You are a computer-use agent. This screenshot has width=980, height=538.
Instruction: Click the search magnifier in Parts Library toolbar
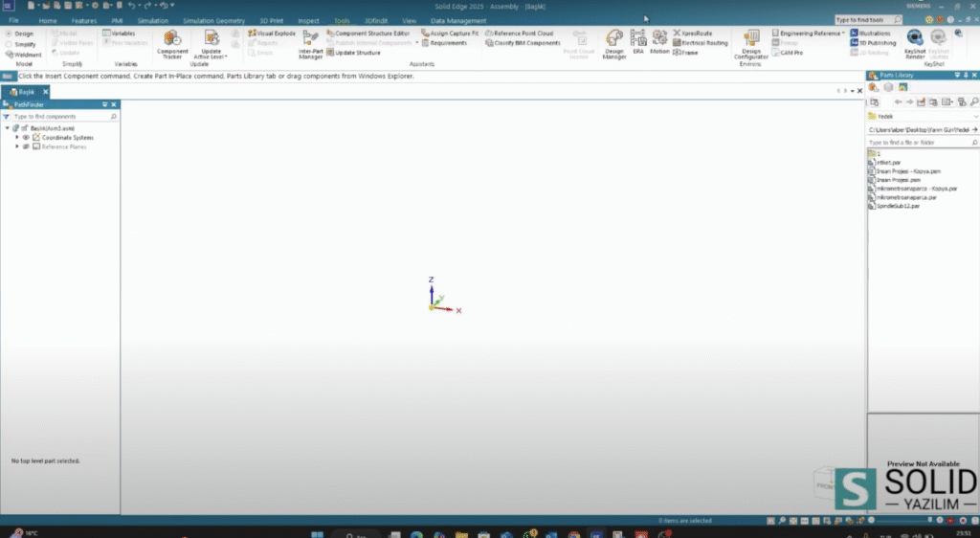coord(973,101)
